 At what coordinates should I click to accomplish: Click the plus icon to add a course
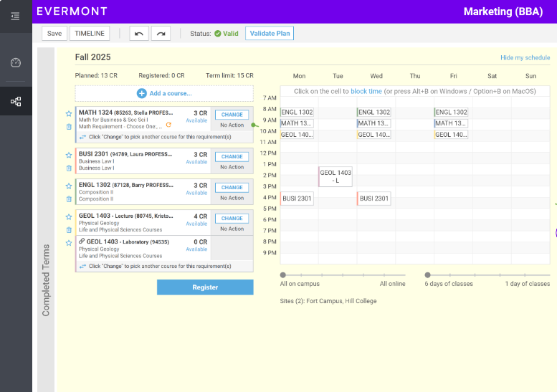click(141, 93)
